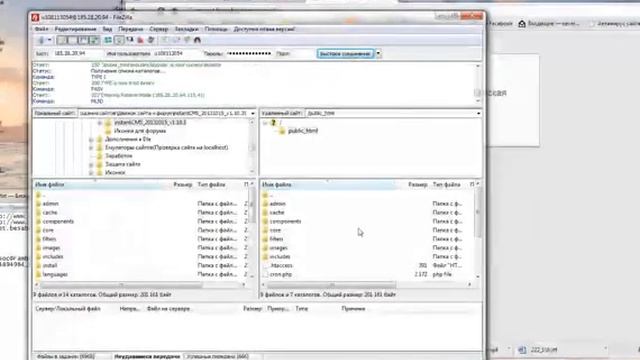Viewport: 640px width, 360px height.
Task: Select remote .htaccess file
Action: [x=281, y=266]
